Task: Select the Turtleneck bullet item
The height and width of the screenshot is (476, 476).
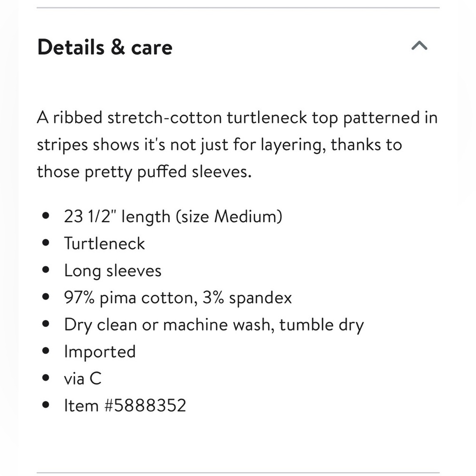Action: click(x=104, y=244)
